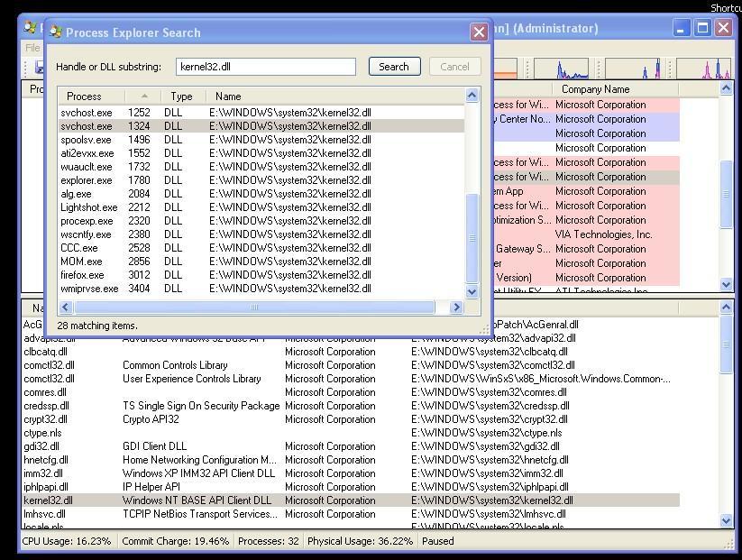Click the horizontal scrollbar thumb in search results

[x=254, y=308]
